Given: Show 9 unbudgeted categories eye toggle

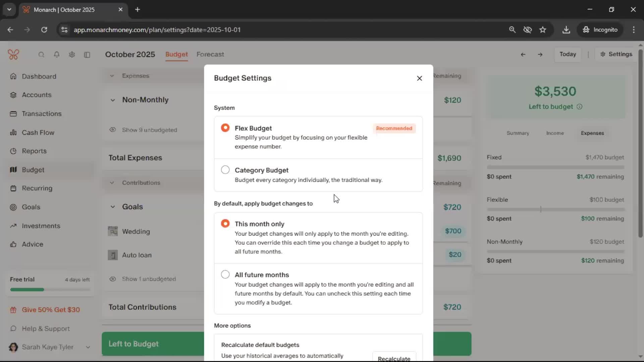Looking at the screenshot, I should click(x=113, y=130).
